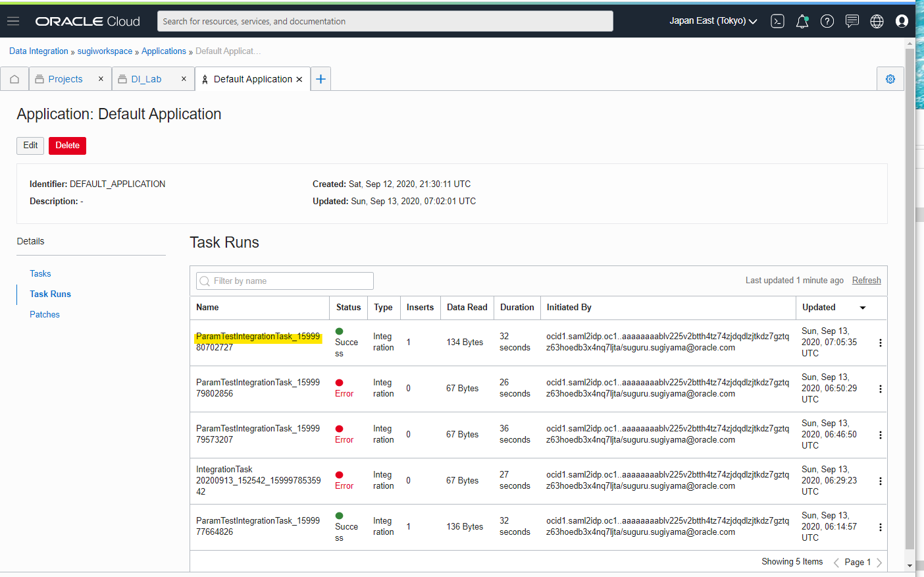Select task run ParamTestIntegrationTask_1599979802856

pyautogui.click(x=258, y=388)
